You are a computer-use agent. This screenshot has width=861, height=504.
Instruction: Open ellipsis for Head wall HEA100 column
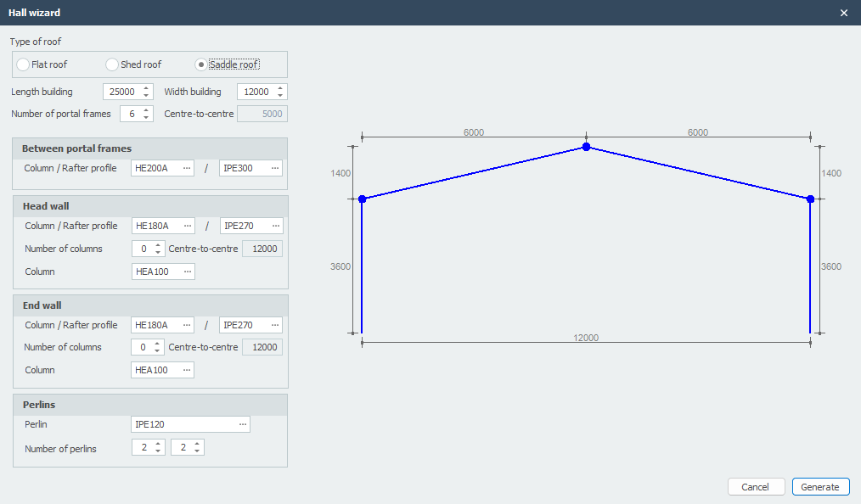tap(187, 272)
